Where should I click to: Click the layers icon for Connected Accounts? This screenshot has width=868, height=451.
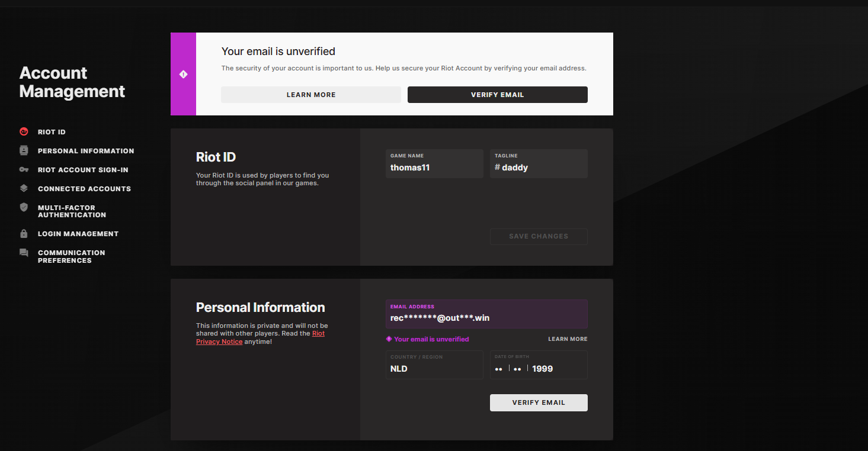24,189
